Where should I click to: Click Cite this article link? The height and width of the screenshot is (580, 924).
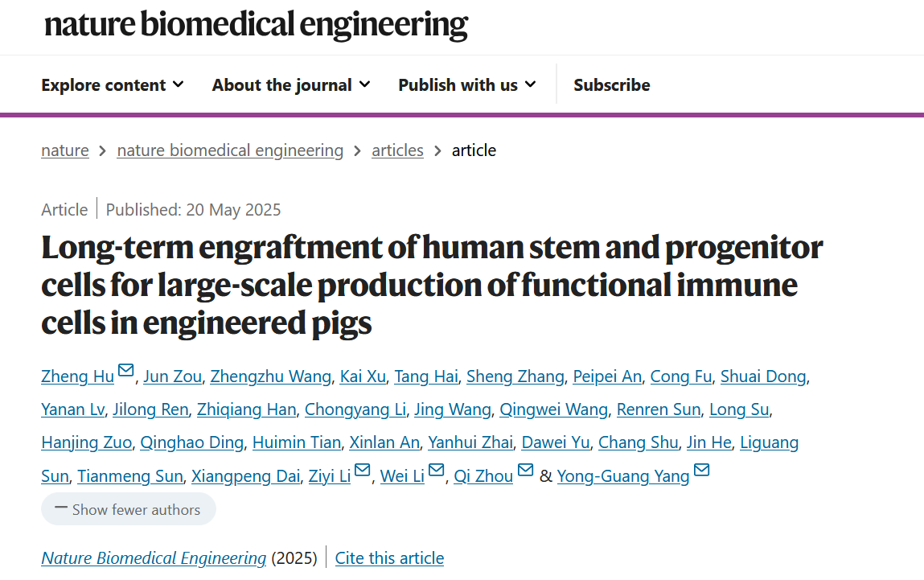click(x=389, y=558)
